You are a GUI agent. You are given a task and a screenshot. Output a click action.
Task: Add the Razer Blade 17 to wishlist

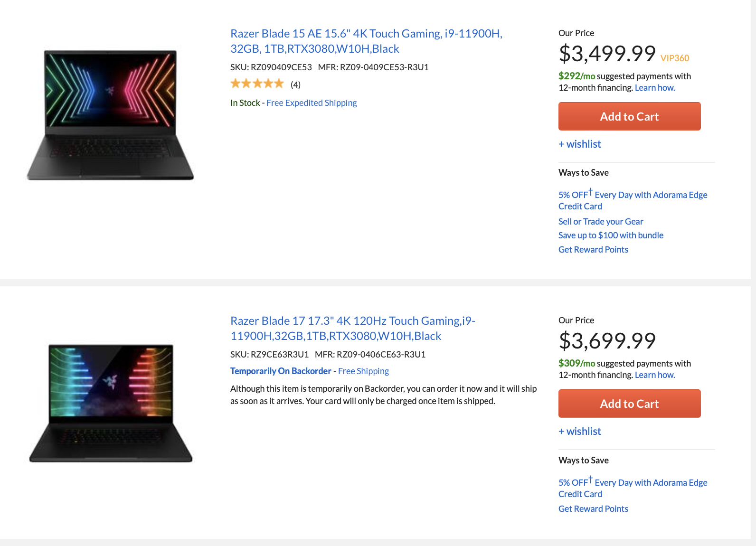pos(580,431)
